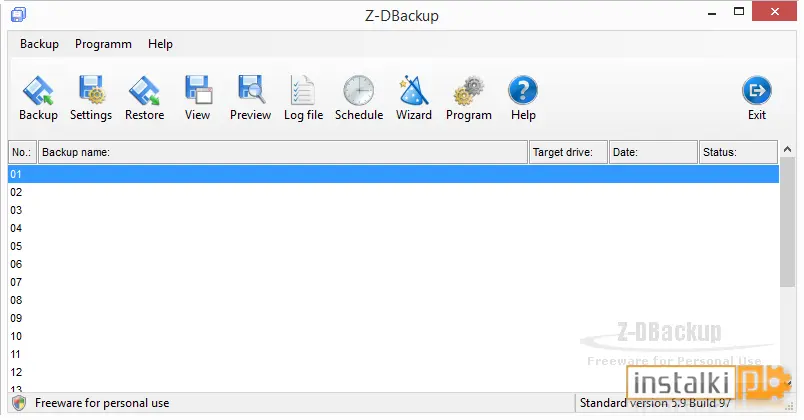Select backup row 03
This screenshot has width=804, height=420.
[393, 210]
